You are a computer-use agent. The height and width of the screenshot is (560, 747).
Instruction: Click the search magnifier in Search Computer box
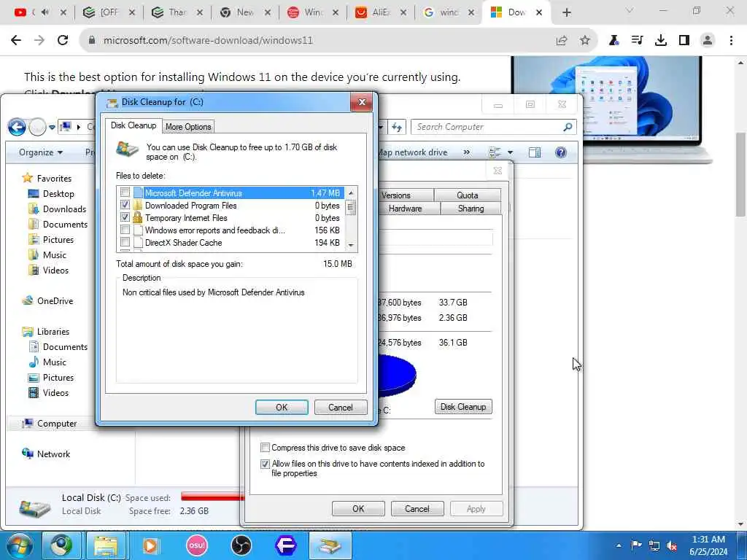click(568, 127)
